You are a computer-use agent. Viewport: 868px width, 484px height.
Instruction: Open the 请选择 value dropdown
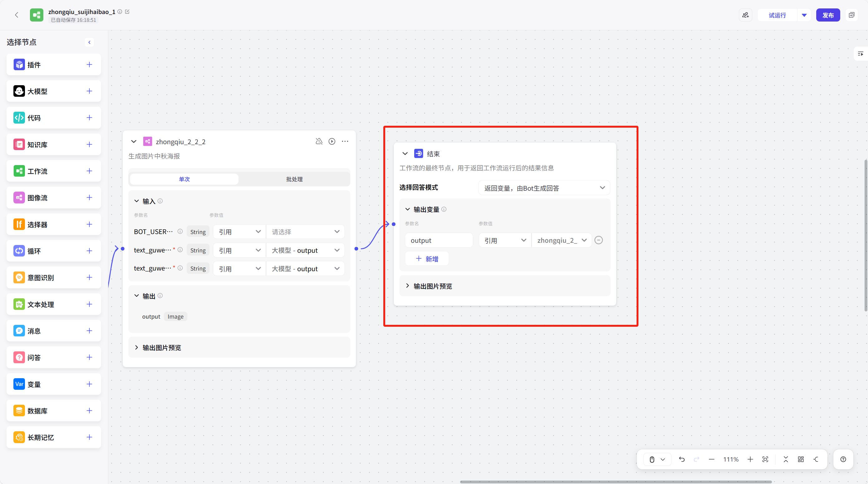pos(305,232)
